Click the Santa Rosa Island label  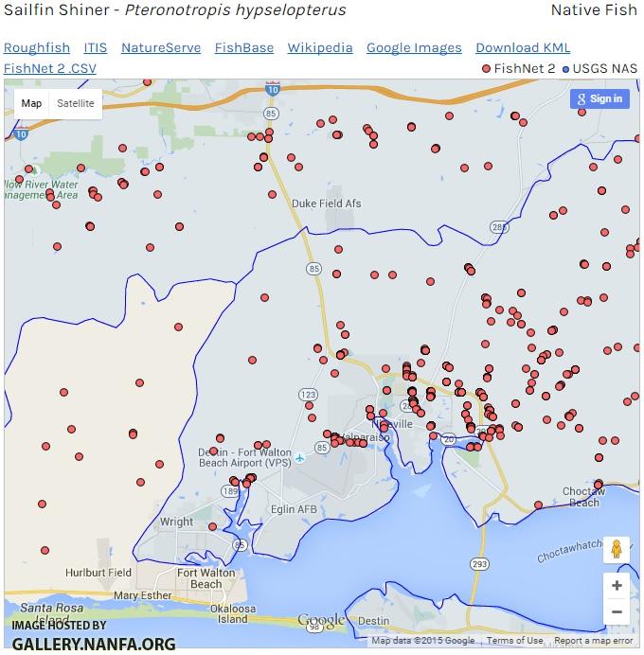[x=52, y=612]
